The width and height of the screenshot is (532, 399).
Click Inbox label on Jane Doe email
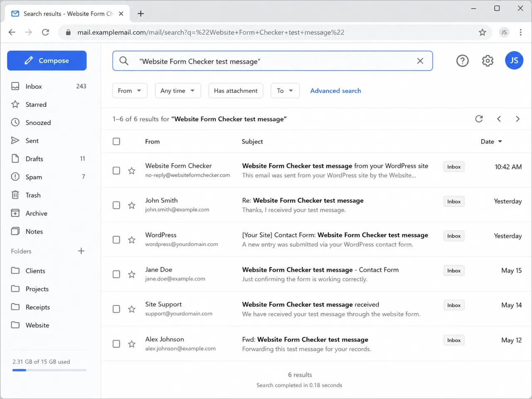pos(454,271)
